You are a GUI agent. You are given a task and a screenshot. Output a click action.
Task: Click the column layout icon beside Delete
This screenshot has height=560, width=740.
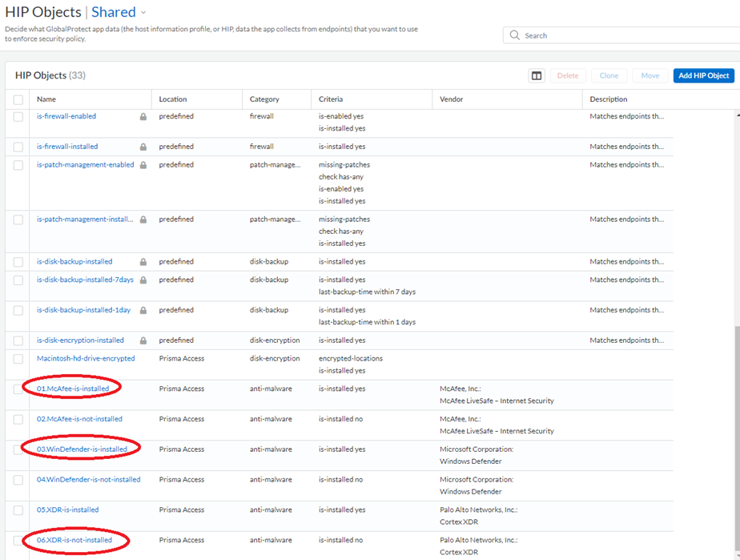coord(537,75)
